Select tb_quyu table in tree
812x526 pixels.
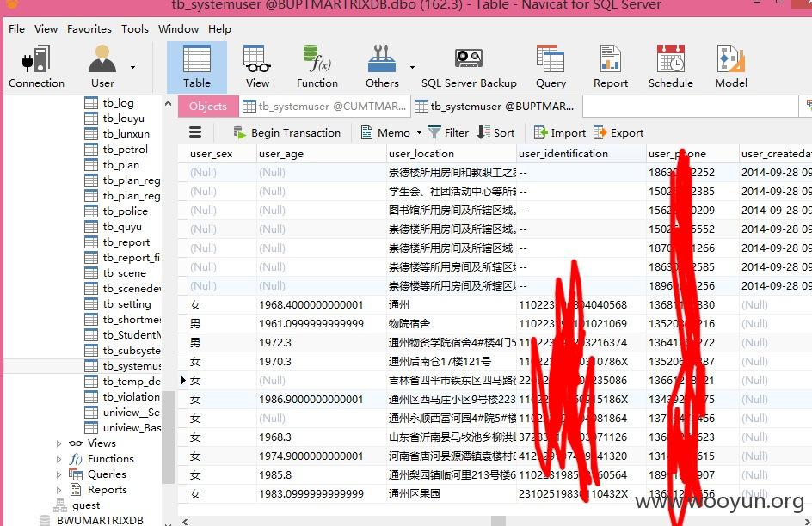pos(122,227)
